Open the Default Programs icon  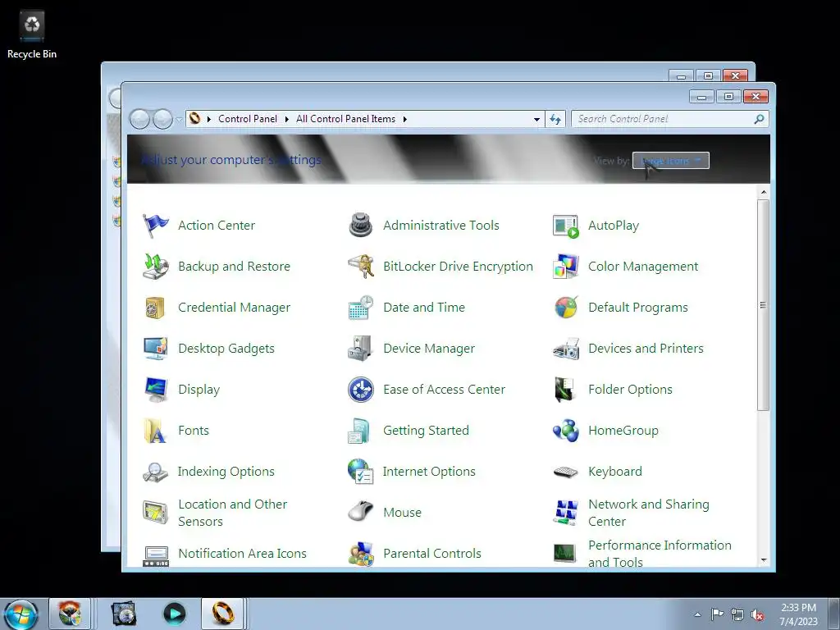[566, 308]
